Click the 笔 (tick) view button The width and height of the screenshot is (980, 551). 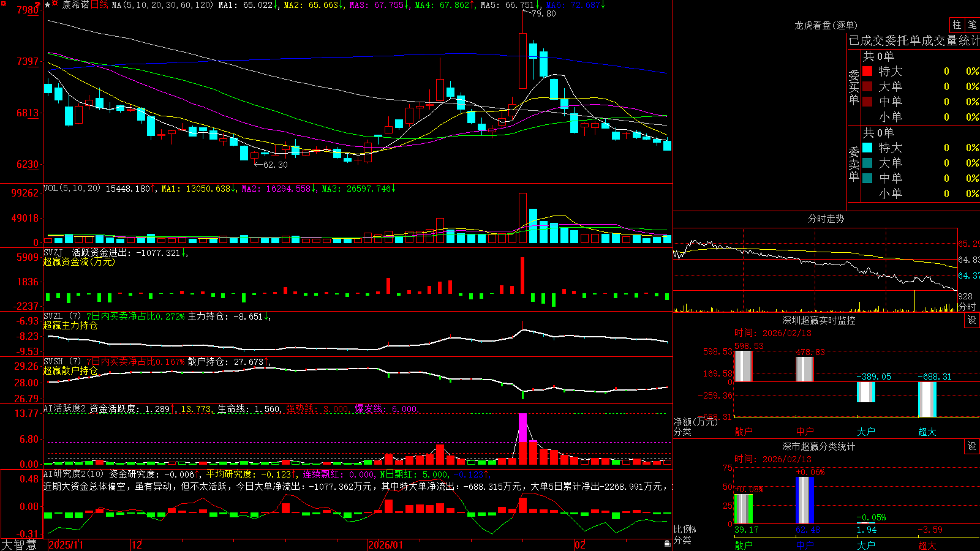click(972, 24)
